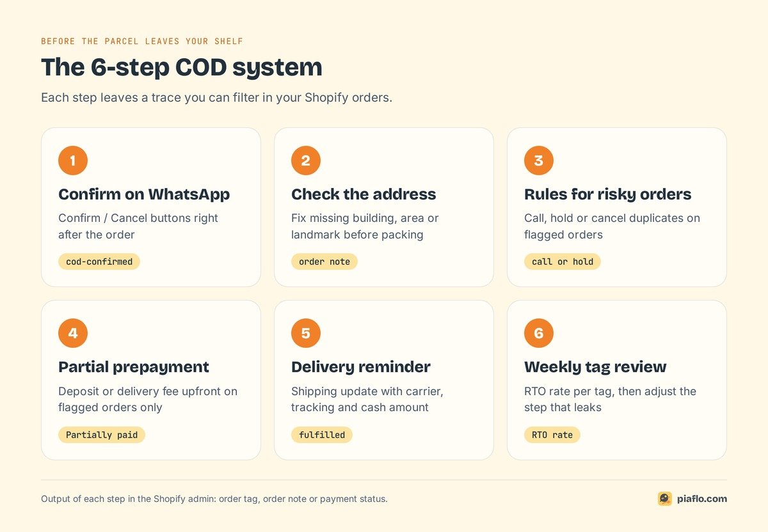Image resolution: width=768 pixels, height=532 pixels.
Task: Click the orange number 4 badge
Action: [73, 333]
